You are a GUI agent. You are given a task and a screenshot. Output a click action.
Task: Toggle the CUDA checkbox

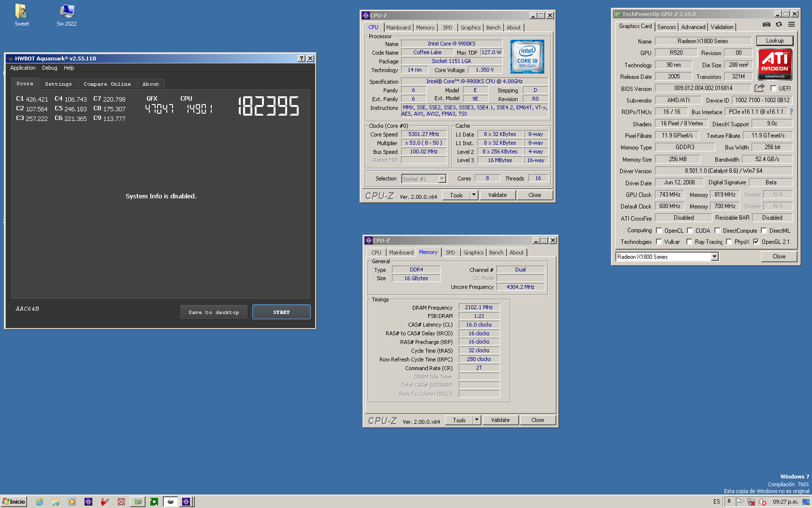(x=690, y=230)
